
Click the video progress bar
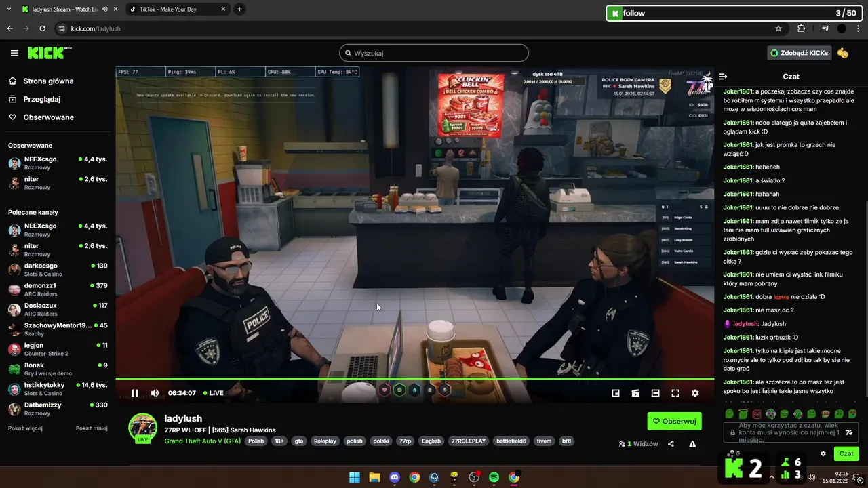pos(414,378)
